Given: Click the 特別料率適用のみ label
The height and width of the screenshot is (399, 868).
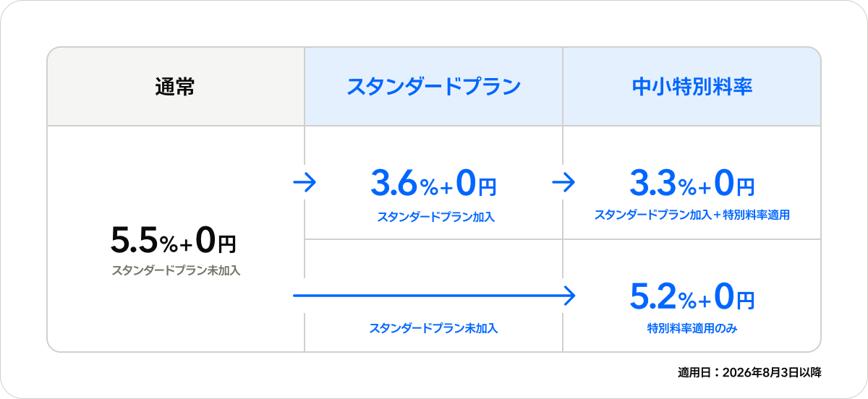Looking at the screenshot, I should click(692, 328).
